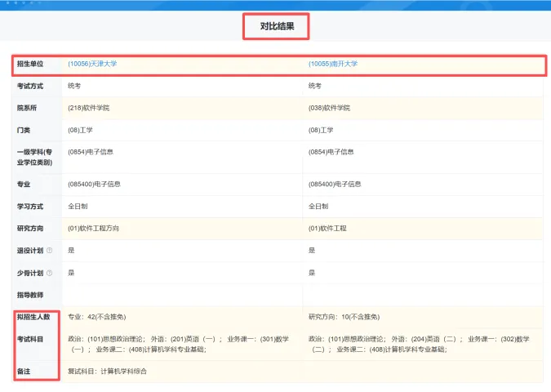Select the 复试科目：计算机学科综合 note
This screenshot has height=392, width=551.
(x=107, y=372)
